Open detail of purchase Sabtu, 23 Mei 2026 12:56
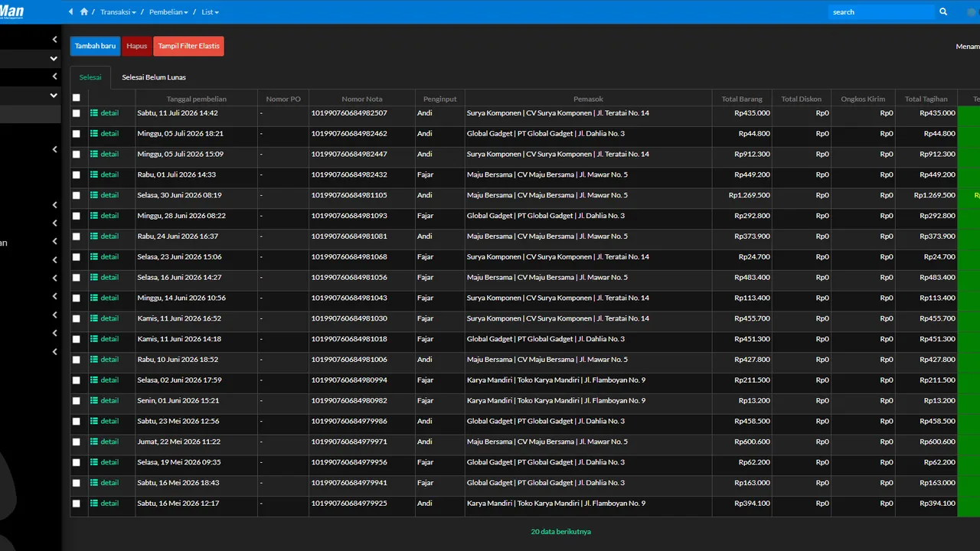980x551 pixels. coord(104,421)
